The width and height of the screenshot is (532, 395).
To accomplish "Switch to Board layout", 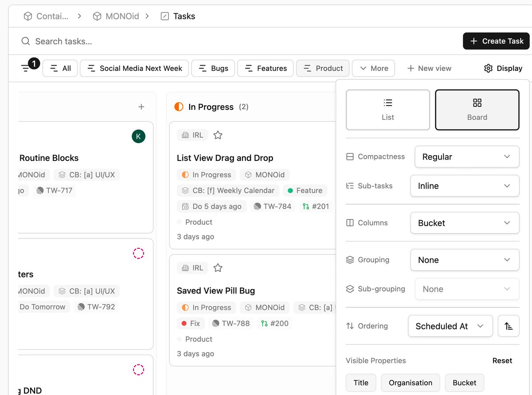I will coord(477,110).
